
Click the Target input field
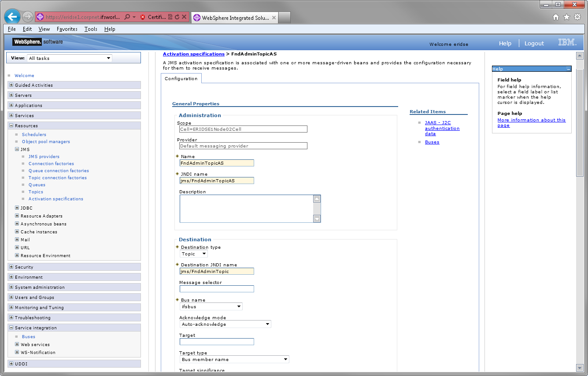tap(217, 342)
